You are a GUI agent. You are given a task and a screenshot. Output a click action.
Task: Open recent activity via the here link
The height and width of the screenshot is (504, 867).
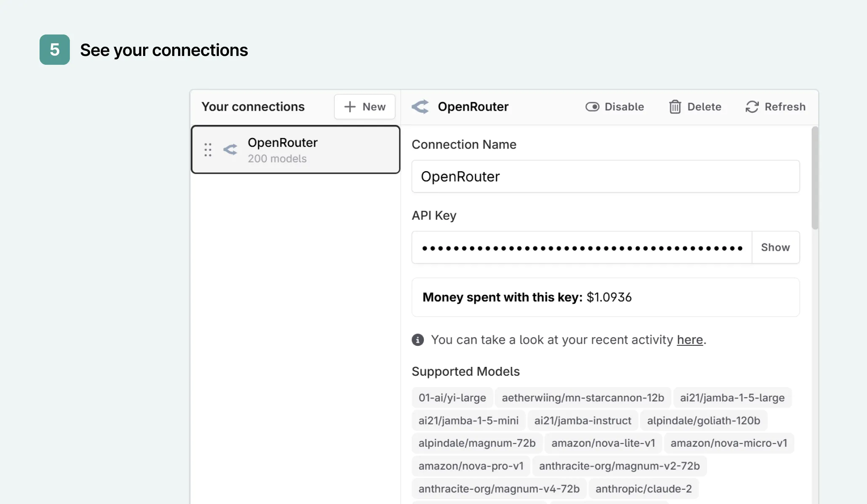coord(689,340)
